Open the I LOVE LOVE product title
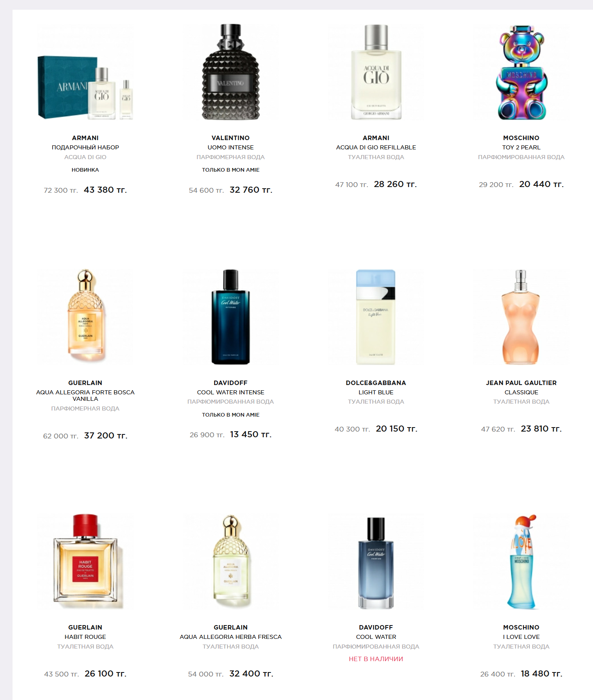 click(x=521, y=637)
